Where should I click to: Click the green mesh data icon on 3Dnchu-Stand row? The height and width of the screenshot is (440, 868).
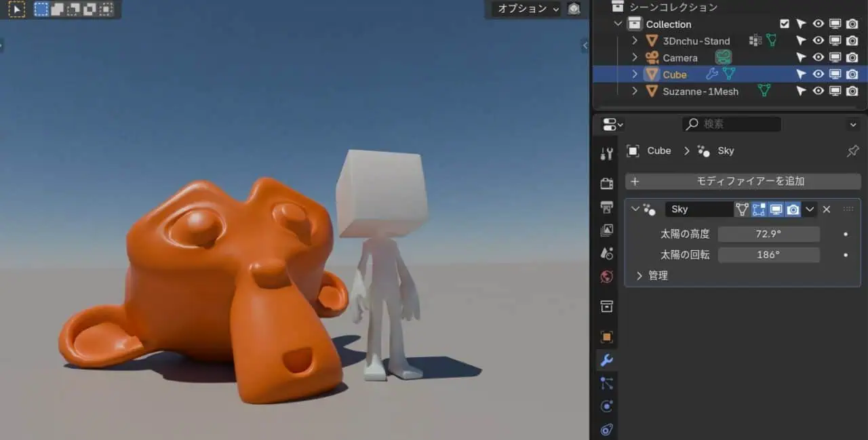[771, 41]
